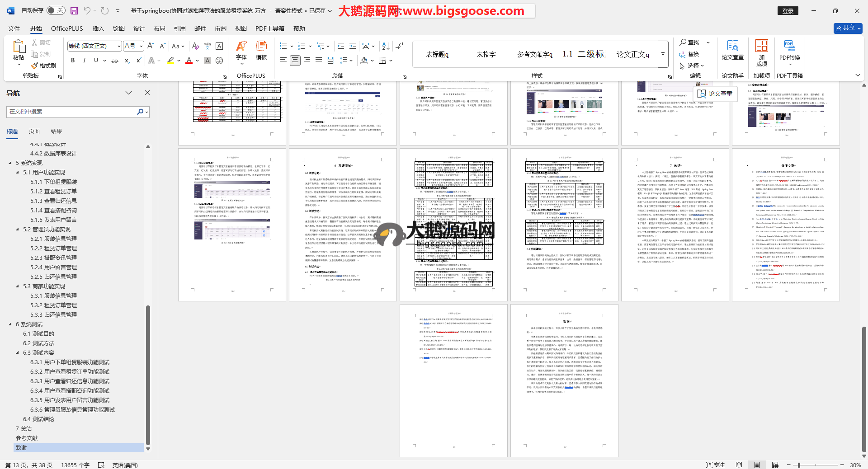Image resolution: width=868 pixels, height=469 pixels.
Task: Open the font name dropdown
Action: (119, 46)
